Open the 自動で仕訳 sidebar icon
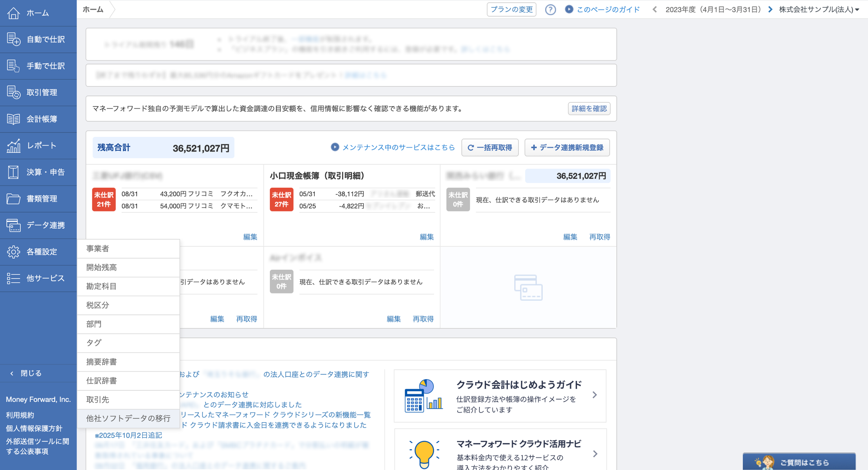The image size is (868, 470). coord(13,39)
